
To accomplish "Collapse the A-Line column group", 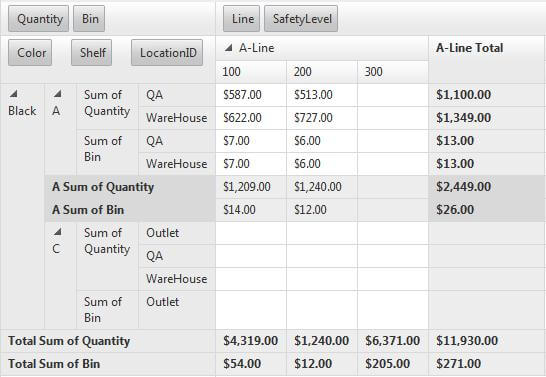I will pos(228,48).
